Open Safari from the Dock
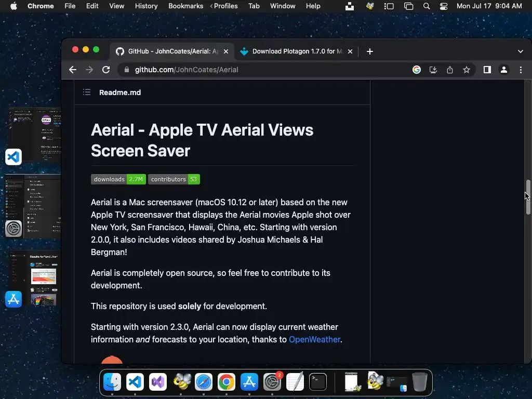The height and width of the screenshot is (399, 532). coord(204,382)
